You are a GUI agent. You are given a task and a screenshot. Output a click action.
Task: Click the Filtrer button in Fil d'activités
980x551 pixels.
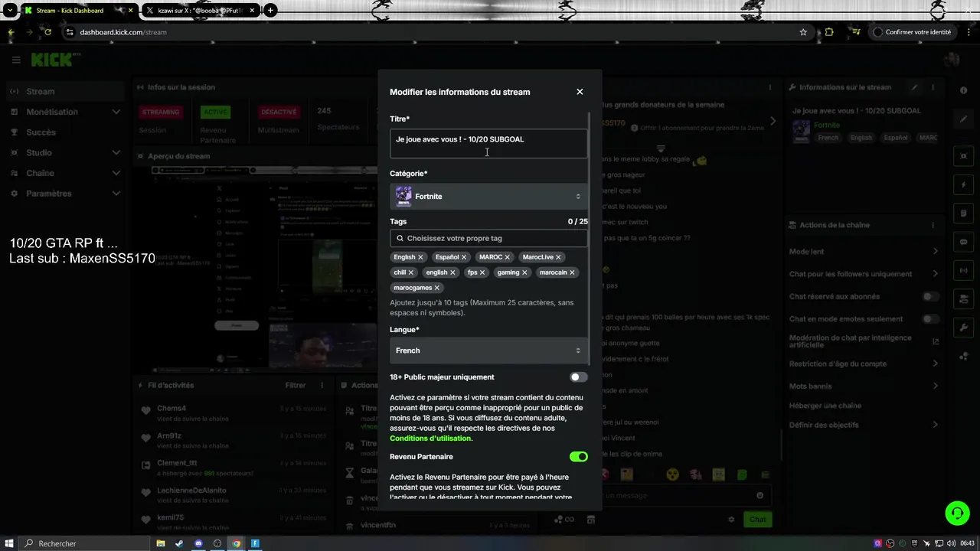pyautogui.click(x=296, y=386)
